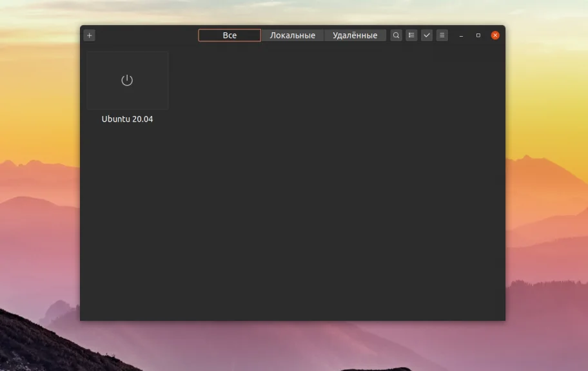
Task: Switch to Удалённые tab
Action: click(x=355, y=35)
